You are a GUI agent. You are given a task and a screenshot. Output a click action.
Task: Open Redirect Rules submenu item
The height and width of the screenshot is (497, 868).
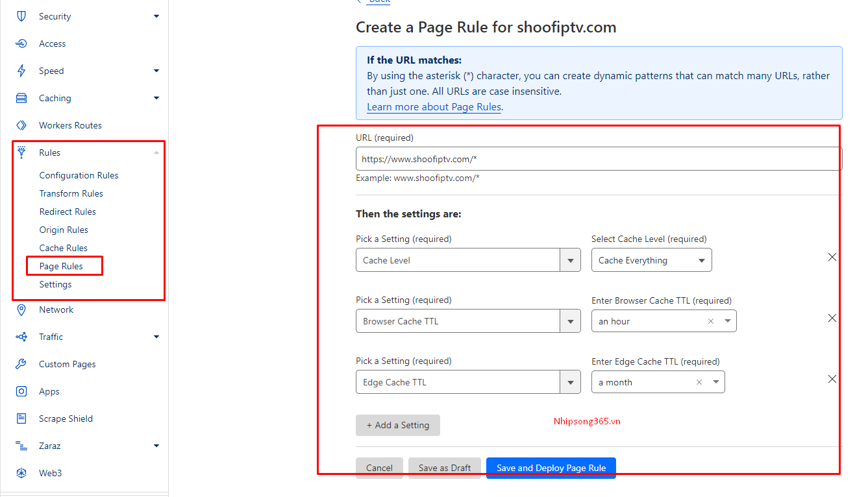(x=68, y=212)
